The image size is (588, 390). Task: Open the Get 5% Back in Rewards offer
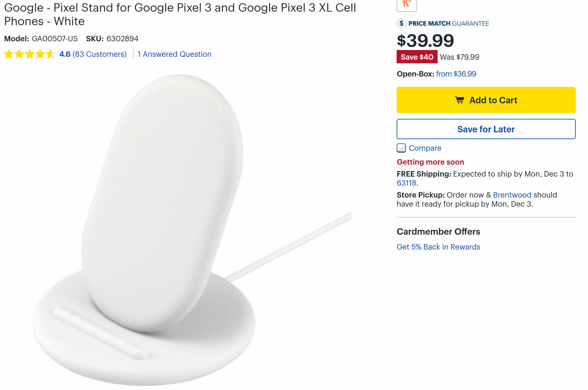click(438, 247)
